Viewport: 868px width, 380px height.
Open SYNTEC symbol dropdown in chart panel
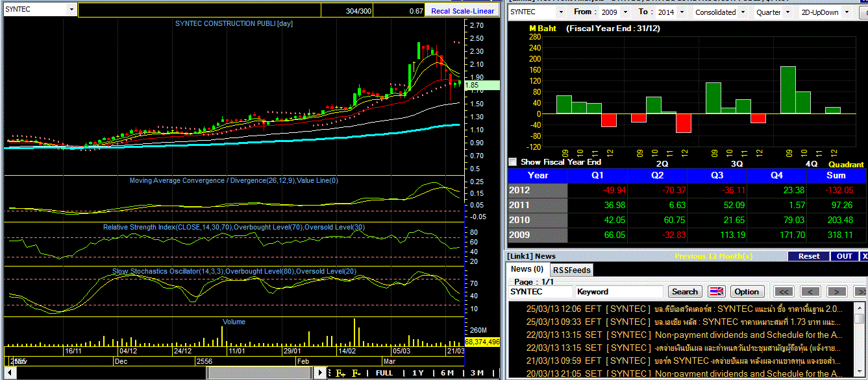pos(71,11)
